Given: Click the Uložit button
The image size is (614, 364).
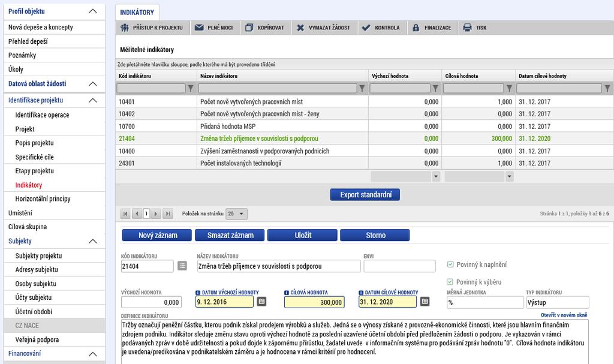Looking at the screenshot, I should pyautogui.click(x=302, y=235).
